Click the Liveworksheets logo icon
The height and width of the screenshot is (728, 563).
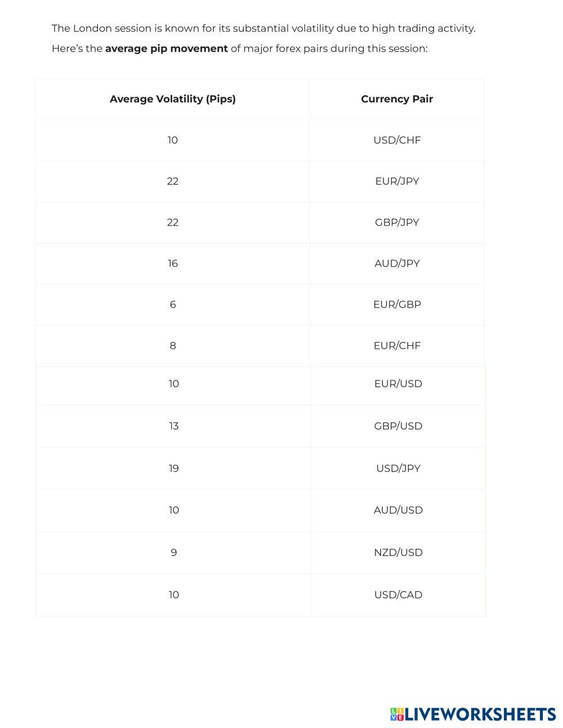coord(396,714)
